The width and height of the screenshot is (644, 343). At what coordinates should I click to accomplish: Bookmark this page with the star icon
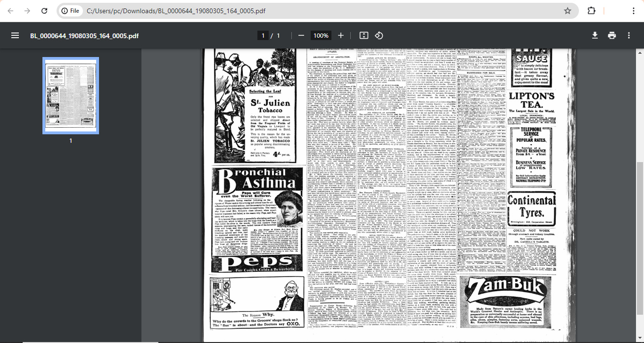click(568, 11)
